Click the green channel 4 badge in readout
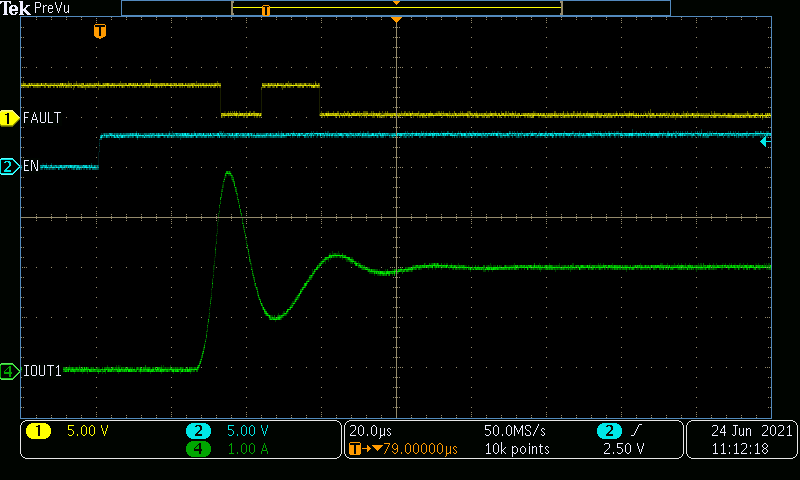Screen dimensions: 800x480 coord(198,449)
